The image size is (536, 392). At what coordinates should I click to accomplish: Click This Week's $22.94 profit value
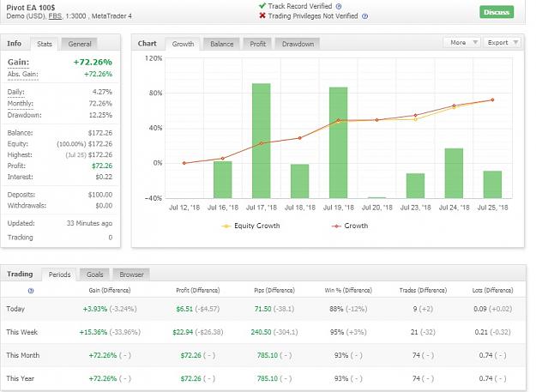tap(183, 332)
